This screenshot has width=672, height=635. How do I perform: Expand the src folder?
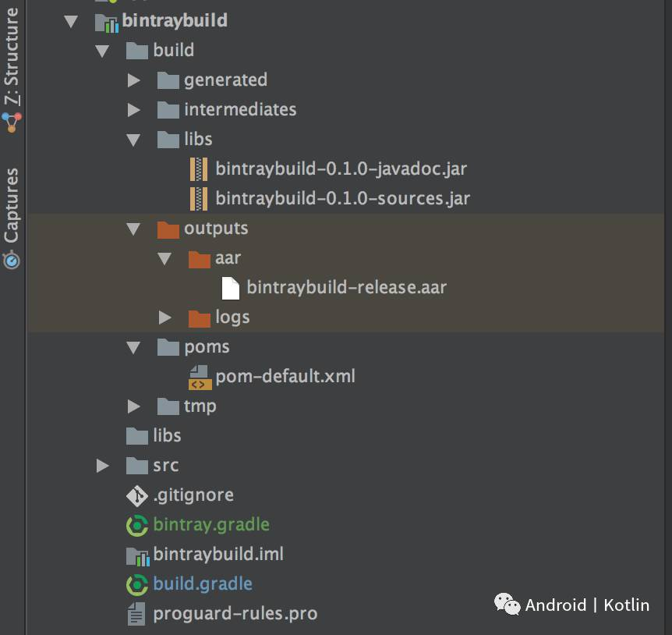102,466
